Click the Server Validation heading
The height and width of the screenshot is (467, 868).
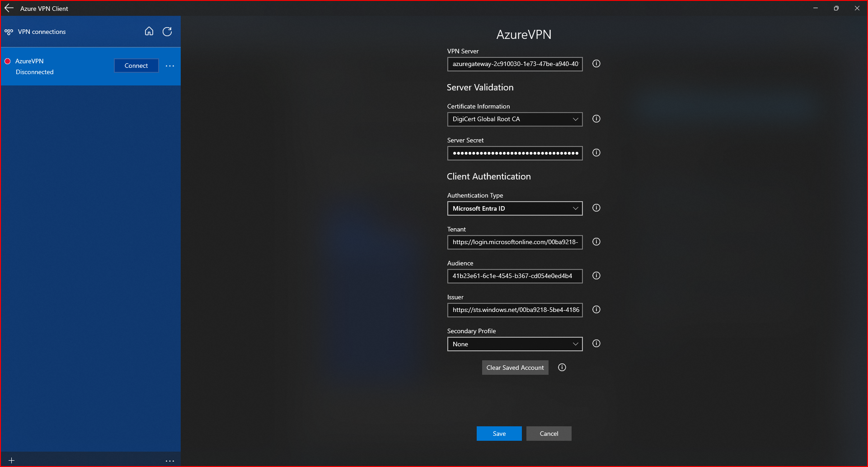click(x=480, y=87)
